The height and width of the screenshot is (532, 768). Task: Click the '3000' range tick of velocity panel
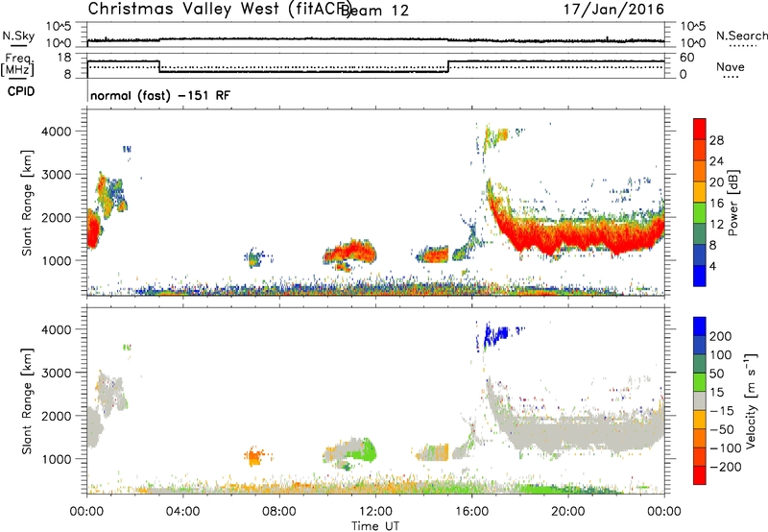coord(57,373)
